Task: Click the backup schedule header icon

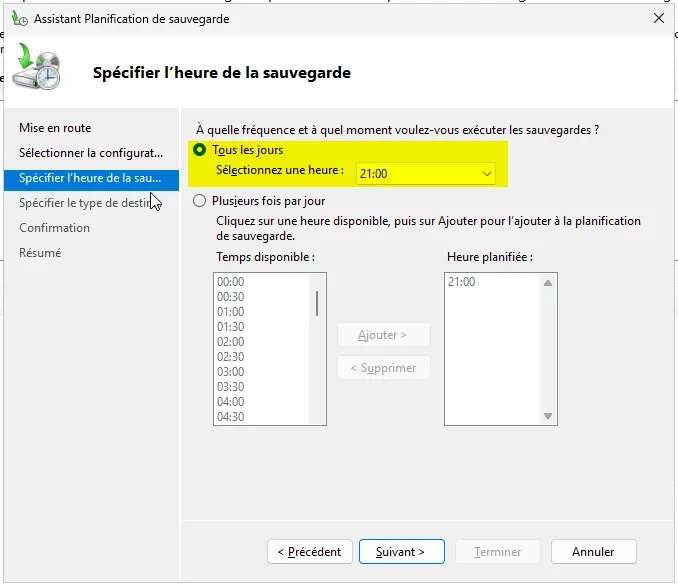Action: click(39, 70)
